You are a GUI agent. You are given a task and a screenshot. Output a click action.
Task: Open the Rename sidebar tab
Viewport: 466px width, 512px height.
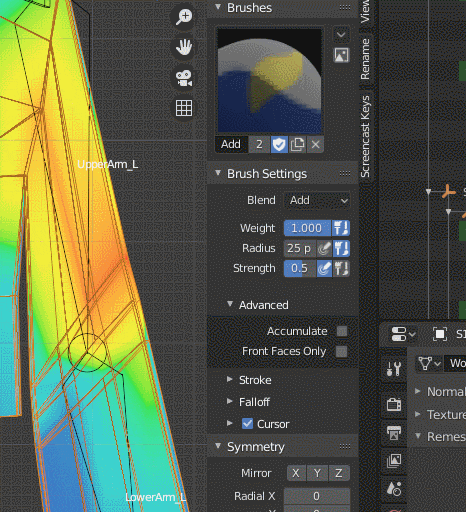pos(366,59)
